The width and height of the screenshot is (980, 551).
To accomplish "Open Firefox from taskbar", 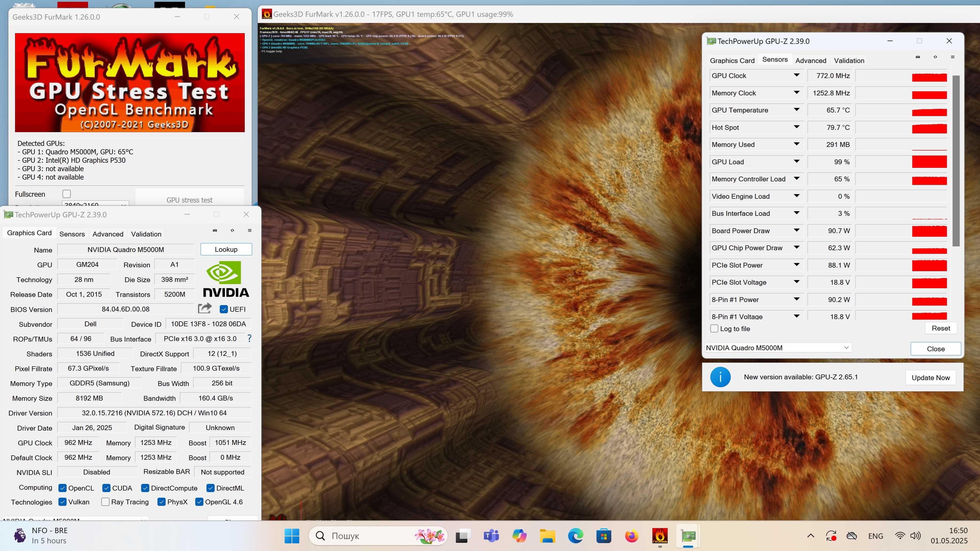I will pos(632,536).
